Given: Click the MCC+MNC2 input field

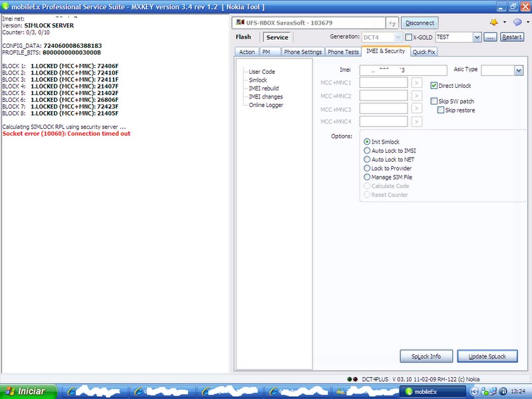Looking at the screenshot, I should coord(384,96).
